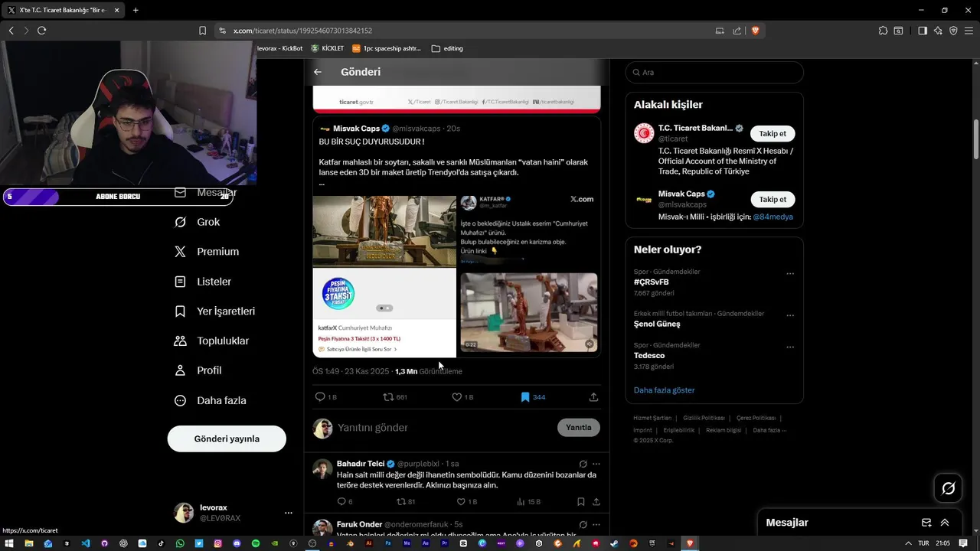The width and height of the screenshot is (980, 551).
Task: Reply to Bahadır Telci's comment with 6 replies
Action: [x=341, y=502]
